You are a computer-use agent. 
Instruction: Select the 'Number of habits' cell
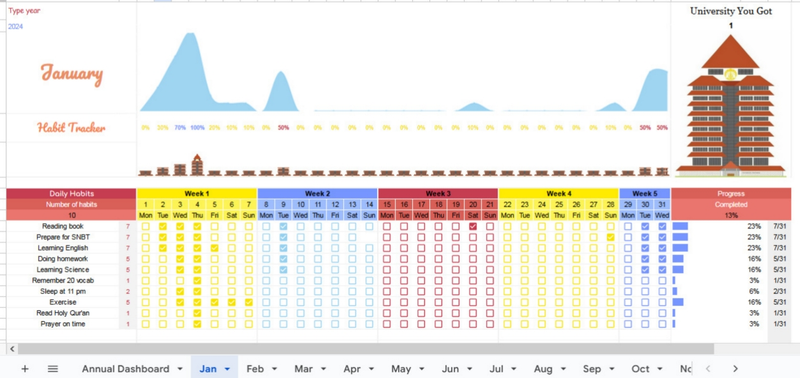click(71, 205)
